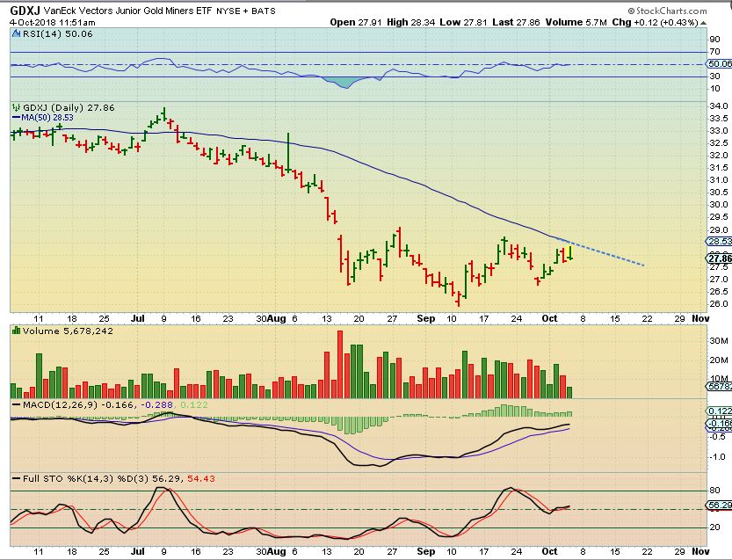The width and height of the screenshot is (732, 560).
Task: Click the NYSE + BATS exchange label
Action: click(x=245, y=11)
